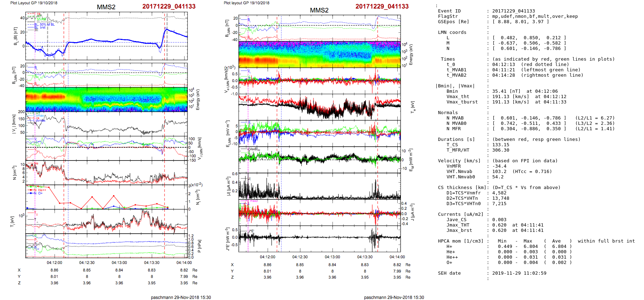644x300 pixels.
Task: Click the 04:12:00 time tick under the left plot
Action: tap(54, 263)
